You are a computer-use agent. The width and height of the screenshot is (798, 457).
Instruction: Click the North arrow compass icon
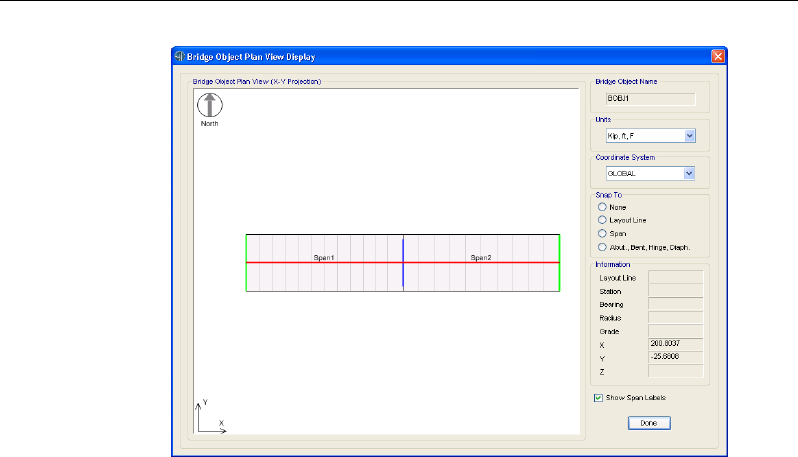point(209,105)
